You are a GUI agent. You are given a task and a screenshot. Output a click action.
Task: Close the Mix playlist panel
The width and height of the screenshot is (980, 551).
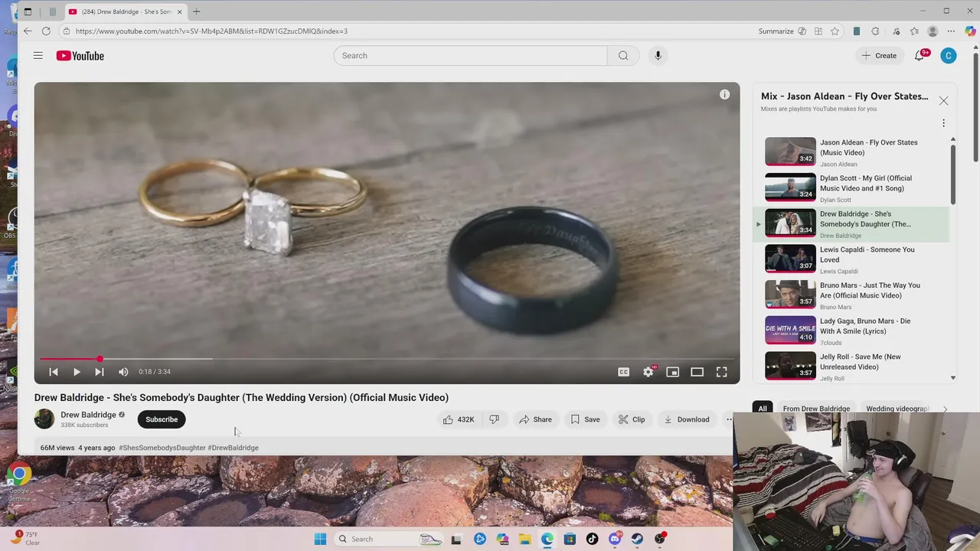943,101
